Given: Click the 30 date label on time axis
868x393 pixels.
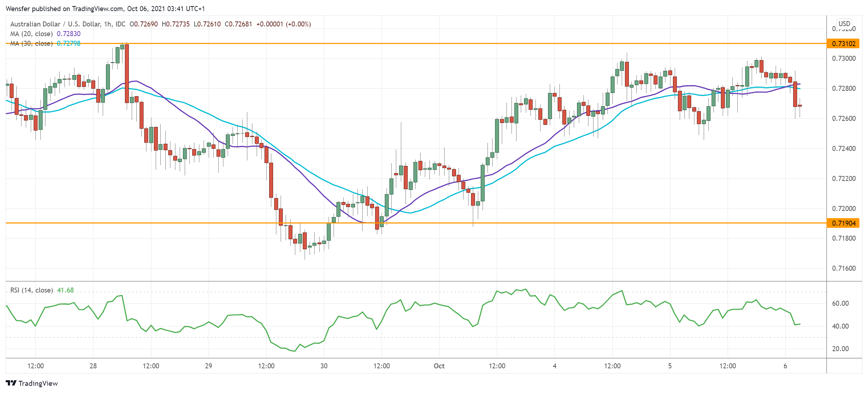Looking at the screenshot, I should click(x=324, y=366).
